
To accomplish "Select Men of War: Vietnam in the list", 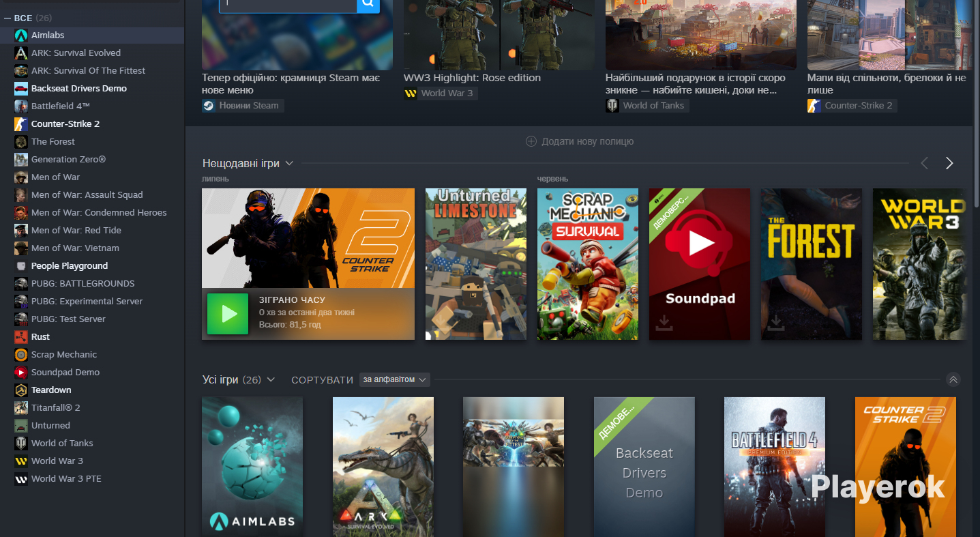I will point(92,248).
